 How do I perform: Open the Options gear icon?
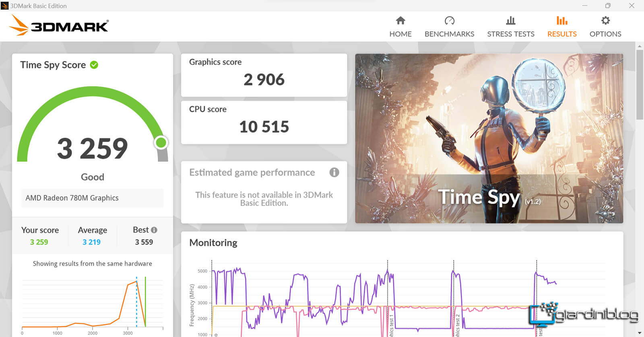point(605,21)
